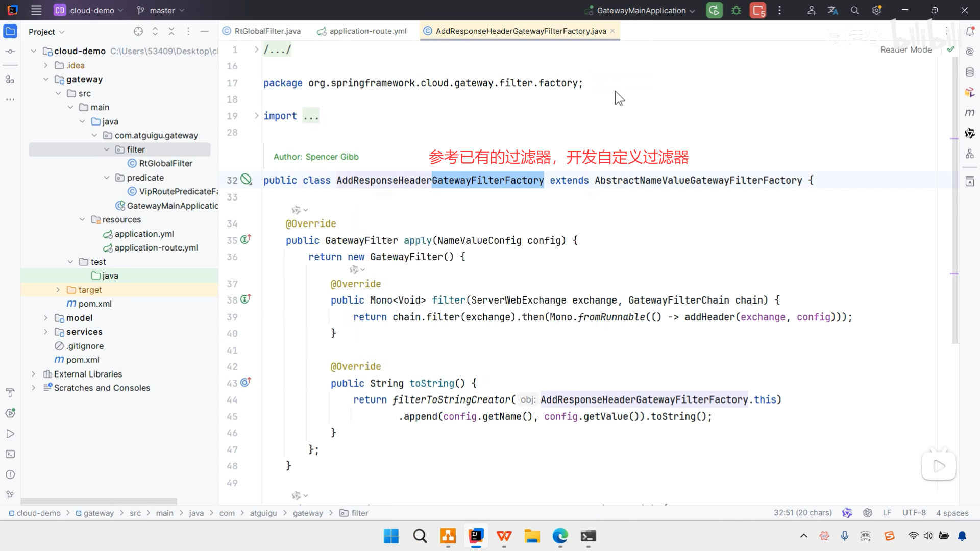Screen dimensions: 980x551
Task: Open the master branch dropdown
Action: pos(161,10)
